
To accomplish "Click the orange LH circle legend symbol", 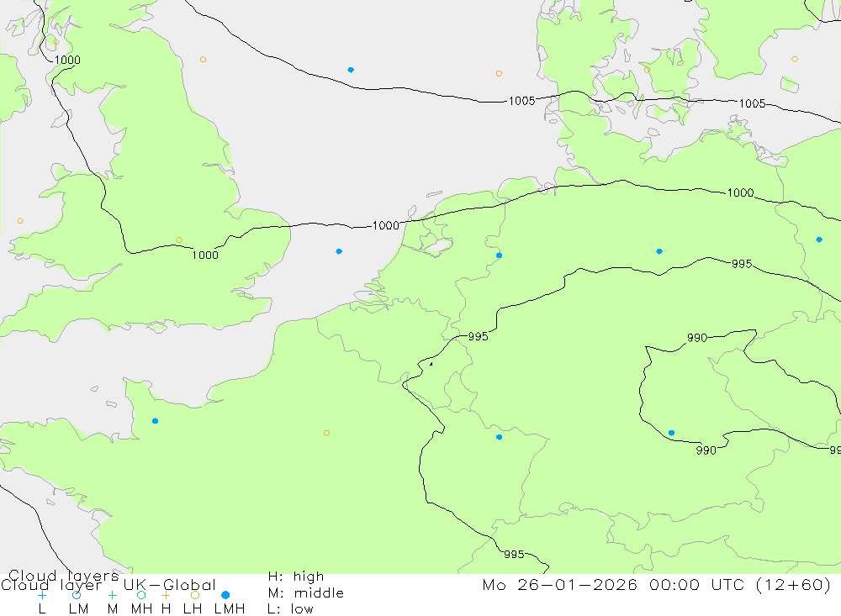I will point(195,595).
